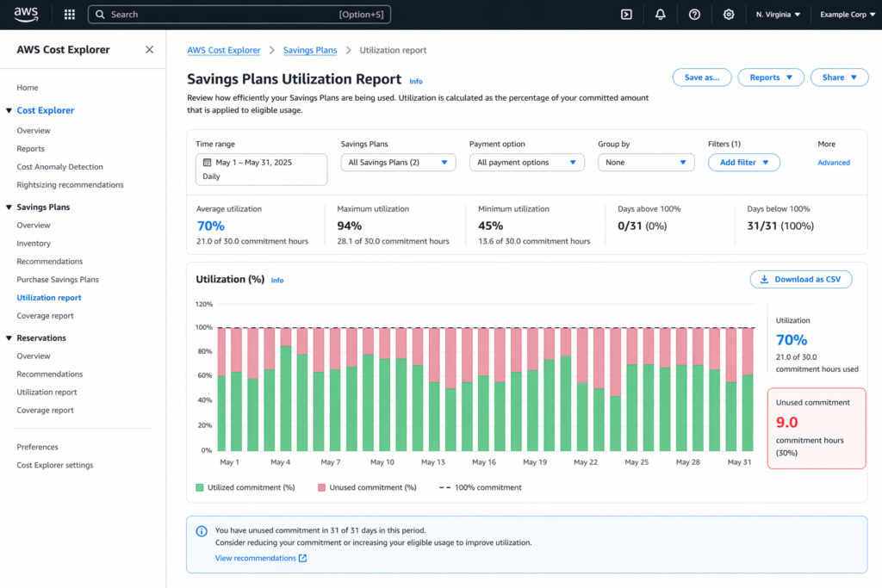The width and height of the screenshot is (882, 588).
Task: Launch CloudShell from the top navigation bar
Action: (x=626, y=14)
